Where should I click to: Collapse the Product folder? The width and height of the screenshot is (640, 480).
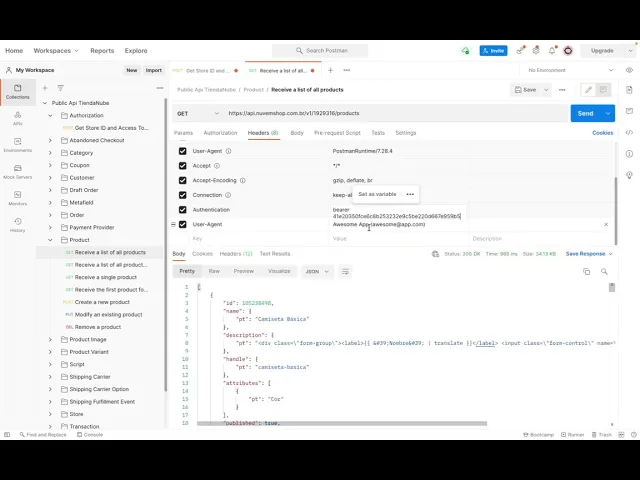click(x=50, y=240)
